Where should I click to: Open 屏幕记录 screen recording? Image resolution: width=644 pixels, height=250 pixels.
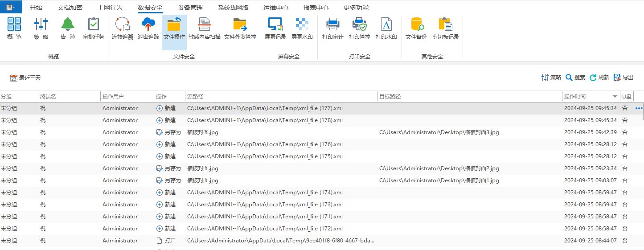(x=275, y=29)
